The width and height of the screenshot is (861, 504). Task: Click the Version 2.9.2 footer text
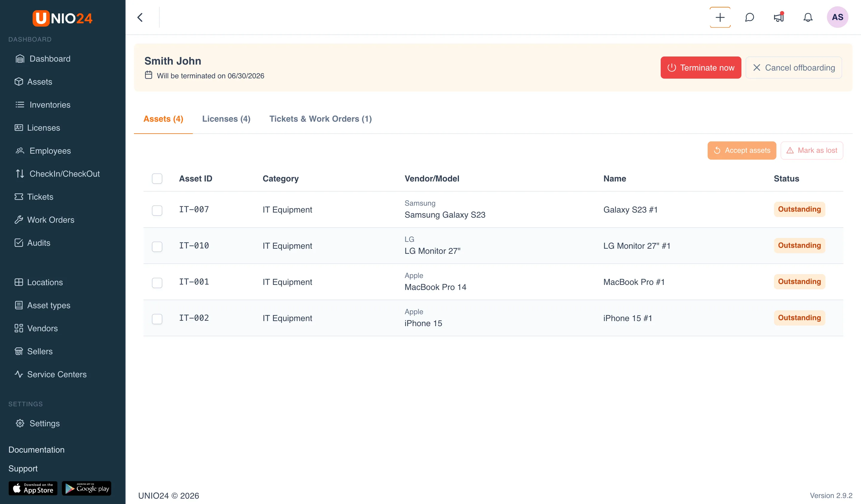pos(831,495)
